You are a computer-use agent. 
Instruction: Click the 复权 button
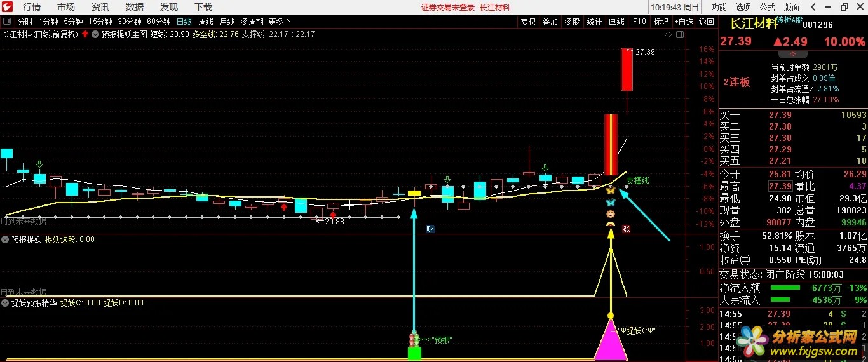pos(529,21)
